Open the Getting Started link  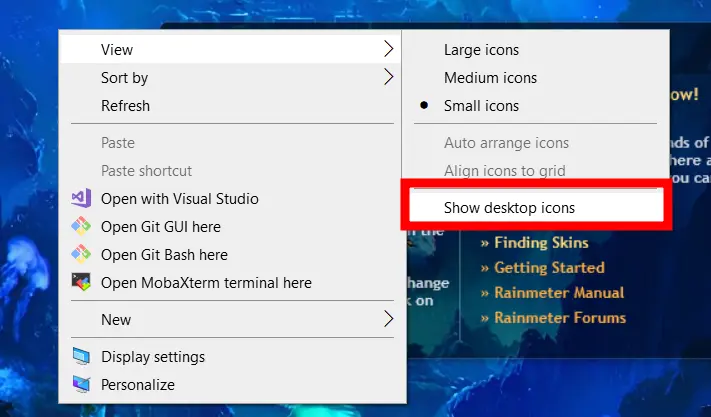(x=549, y=268)
